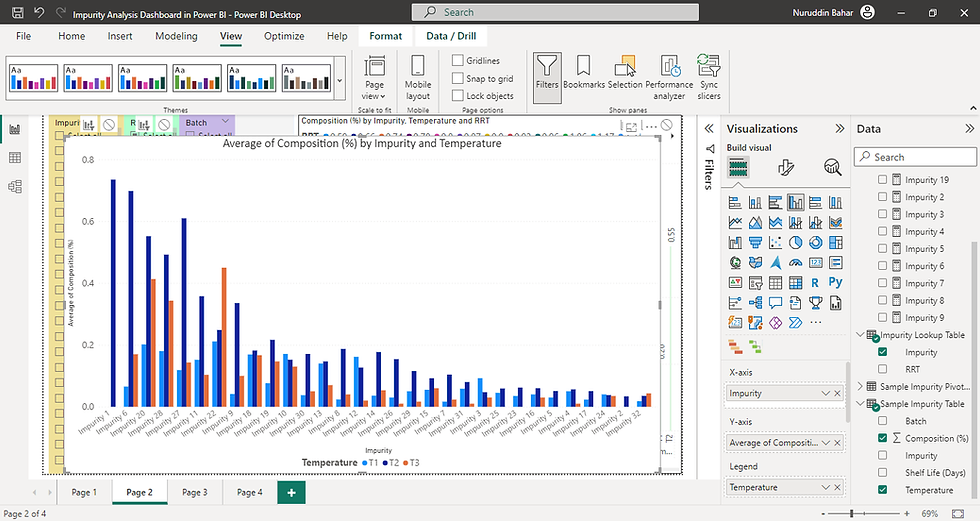Check the Shelf Life (Days) field

(x=882, y=473)
